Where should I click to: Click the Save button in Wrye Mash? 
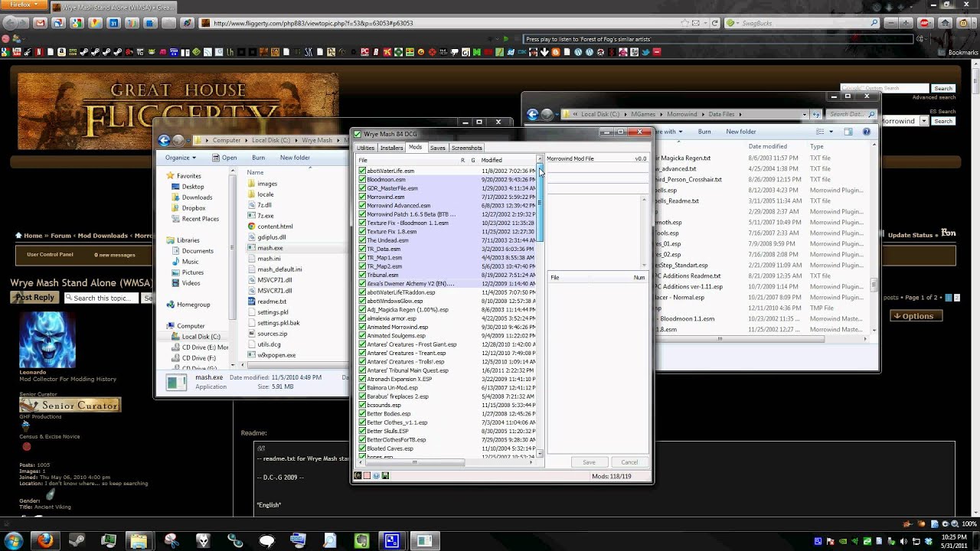[x=589, y=462]
